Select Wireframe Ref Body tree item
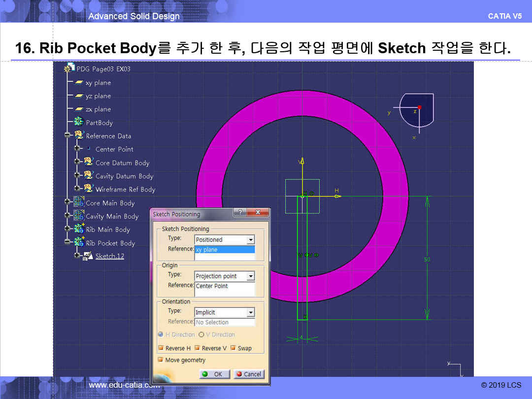 [x=125, y=189]
